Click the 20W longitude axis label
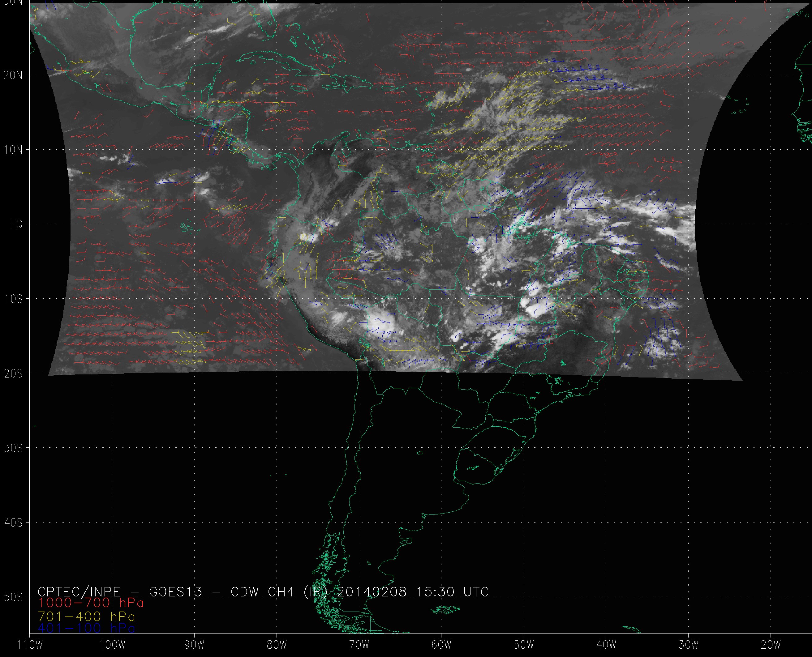This screenshot has width=812, height=657. [771, 645]
